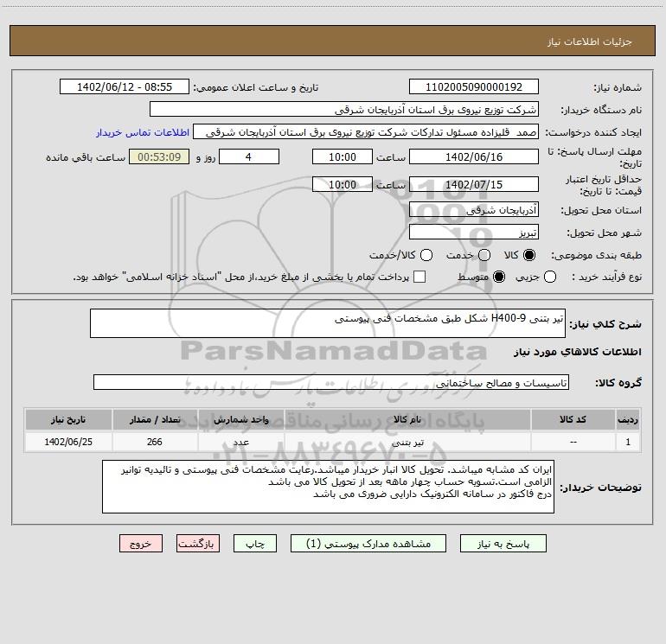Click the خروج exit button

(x=141, y=544)
